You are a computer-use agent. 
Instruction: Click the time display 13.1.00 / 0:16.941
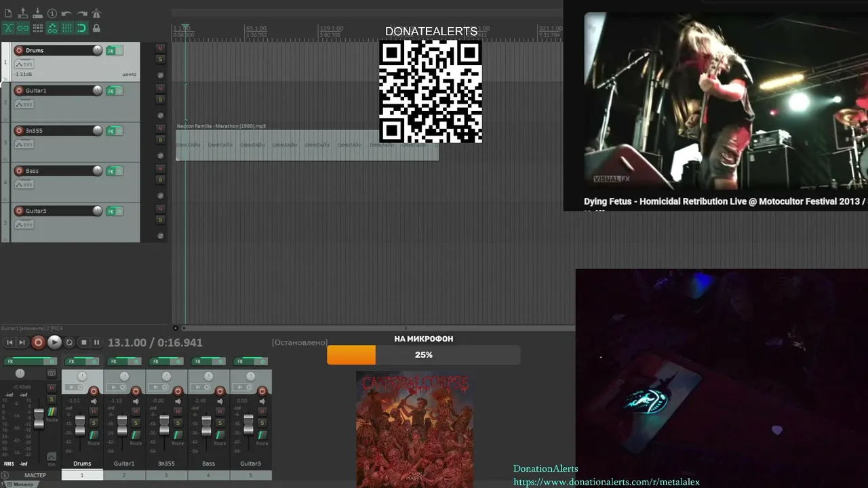coord(155,343)
